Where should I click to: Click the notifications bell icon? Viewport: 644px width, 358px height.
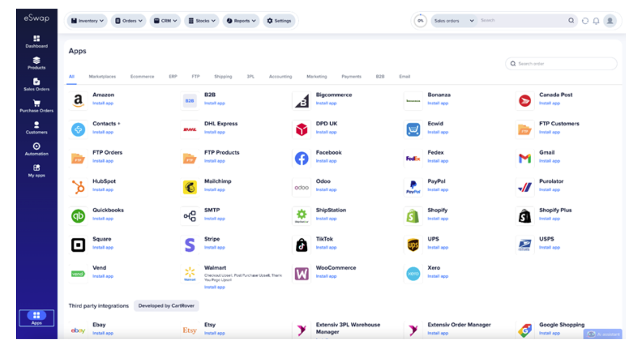coord(596,21)
